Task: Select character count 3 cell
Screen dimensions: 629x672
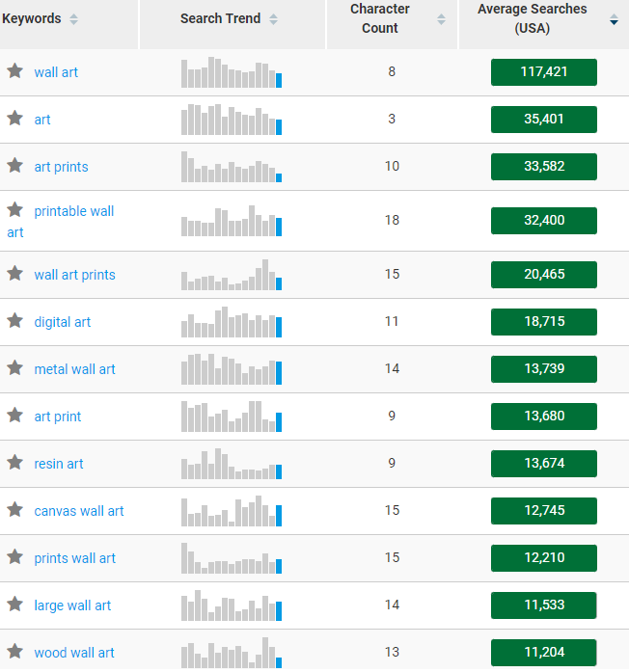Action: [392, 119]
